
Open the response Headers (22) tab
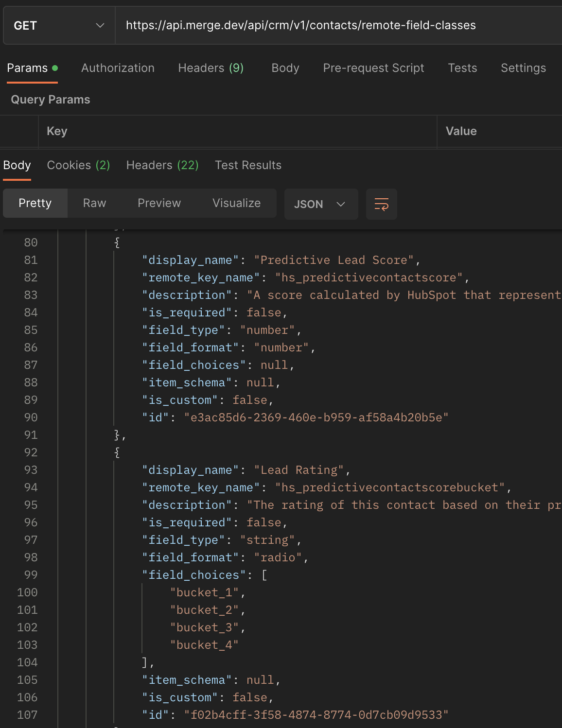[162, 165]
